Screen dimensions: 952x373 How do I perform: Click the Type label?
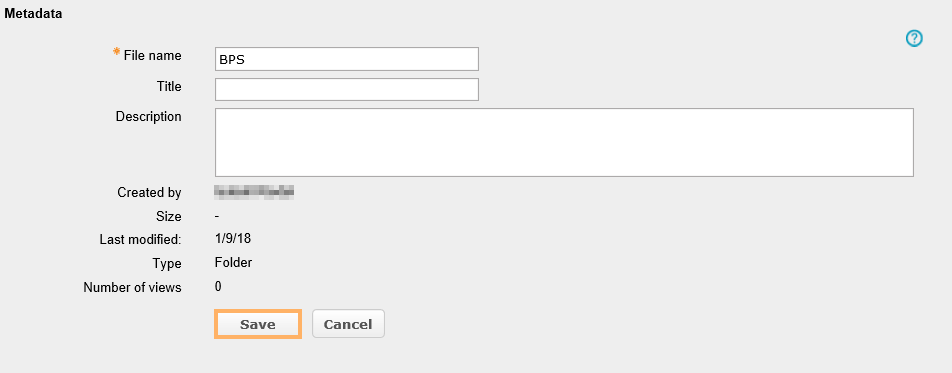tap(167, 264)
